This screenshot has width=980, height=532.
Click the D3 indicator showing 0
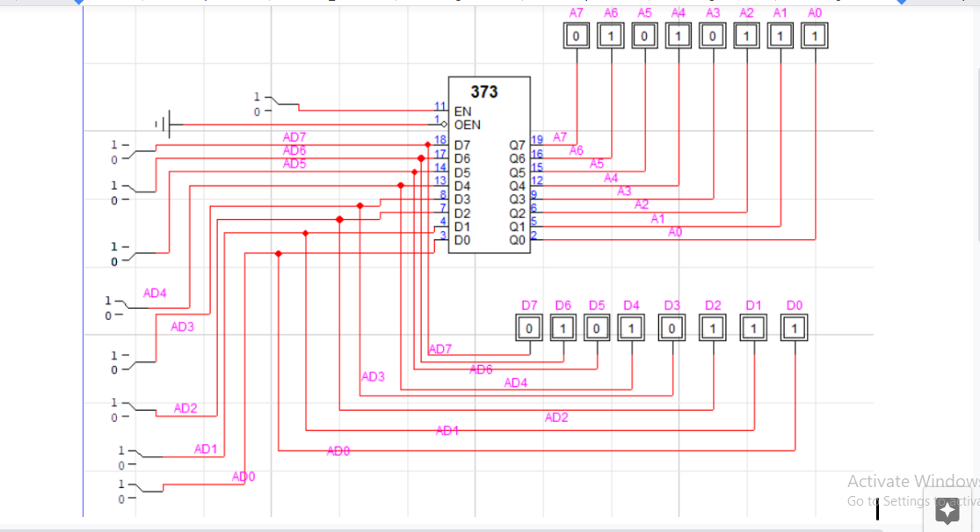671,327
